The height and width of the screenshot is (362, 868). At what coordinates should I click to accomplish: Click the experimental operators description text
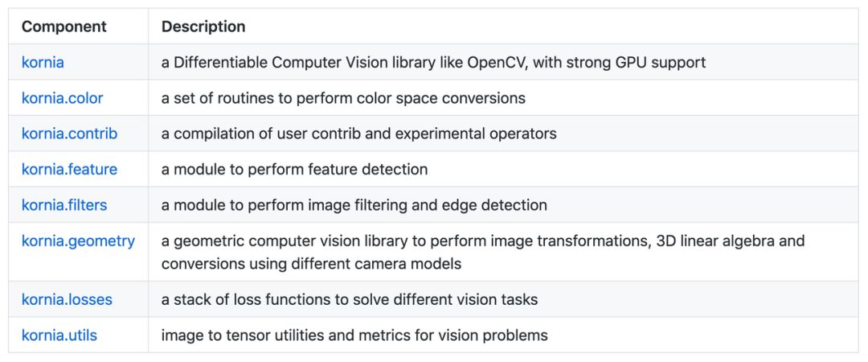coord(358,134)
